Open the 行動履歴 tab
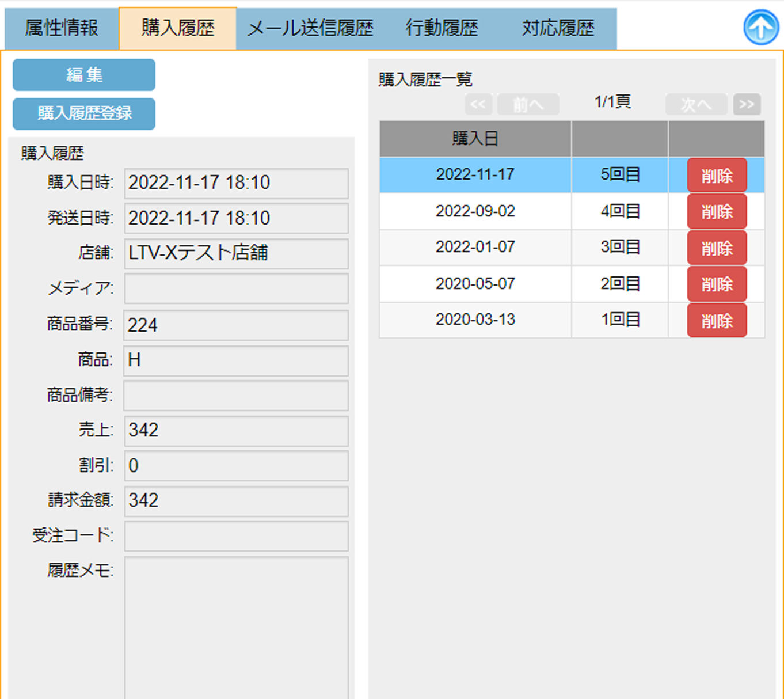 (442, 28)
